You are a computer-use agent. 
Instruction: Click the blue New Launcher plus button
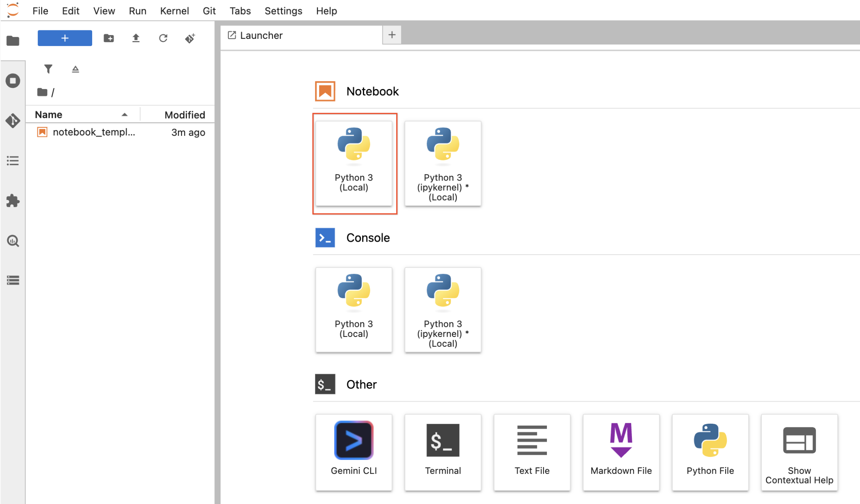[65, 38]
